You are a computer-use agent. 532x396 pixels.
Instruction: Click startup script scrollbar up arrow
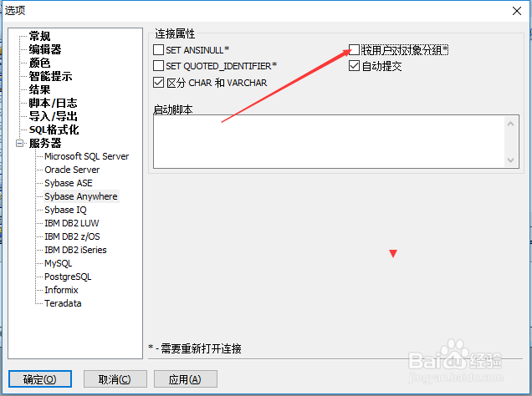(510, 124)
